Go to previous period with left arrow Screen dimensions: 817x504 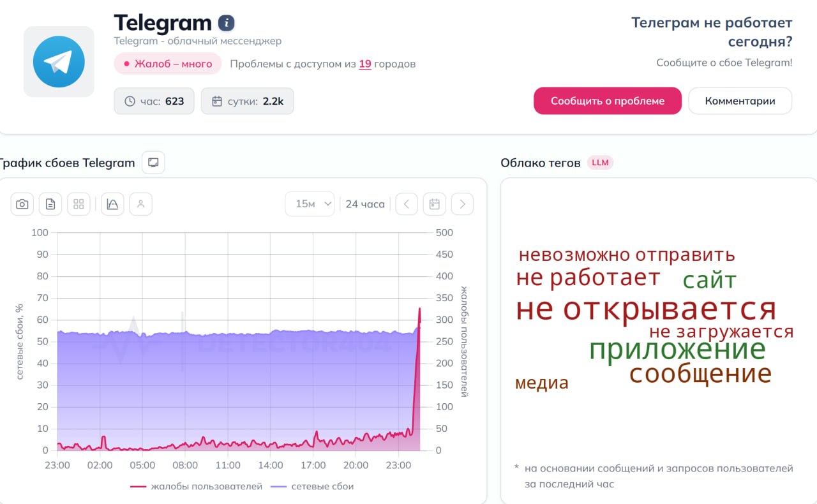point(407,204)
